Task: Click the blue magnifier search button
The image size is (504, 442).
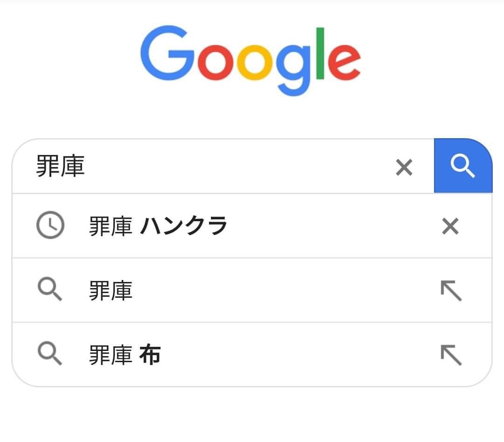Action: coord(463,166)
